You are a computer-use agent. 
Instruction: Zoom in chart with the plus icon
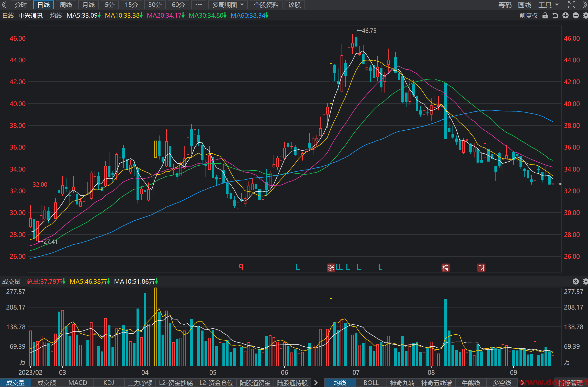pyautogui.click(x=566, y=16)
